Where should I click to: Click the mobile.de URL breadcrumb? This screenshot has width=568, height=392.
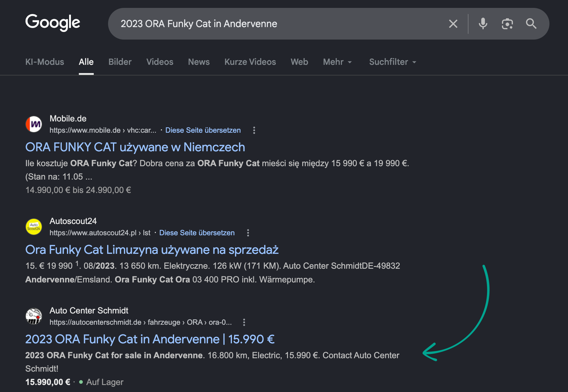[x=103, y=130]
